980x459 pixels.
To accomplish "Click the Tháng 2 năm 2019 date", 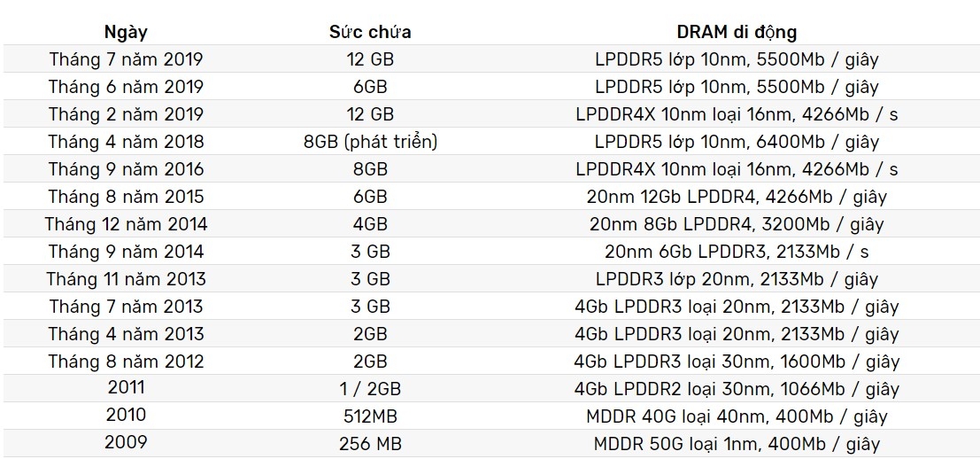I will [x=126, y=114].
